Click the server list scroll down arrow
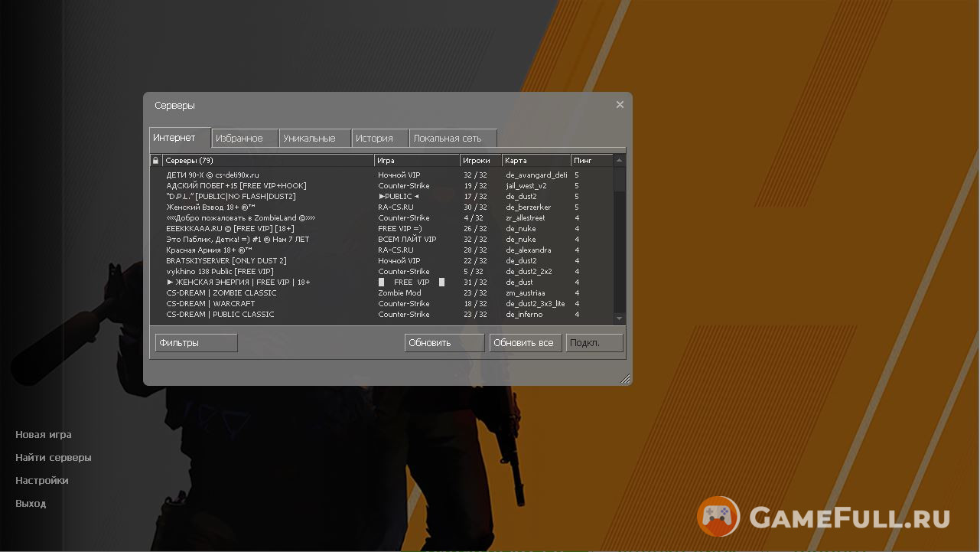980x552 pixels. point(620,318)
